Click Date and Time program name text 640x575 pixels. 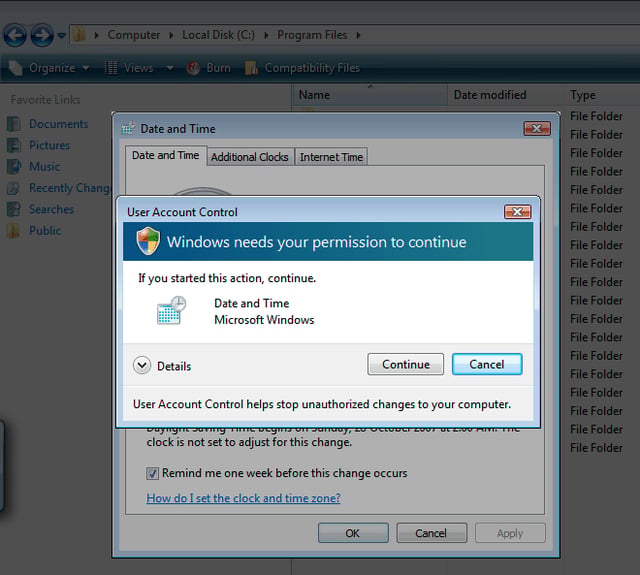[x=251, y=303]
